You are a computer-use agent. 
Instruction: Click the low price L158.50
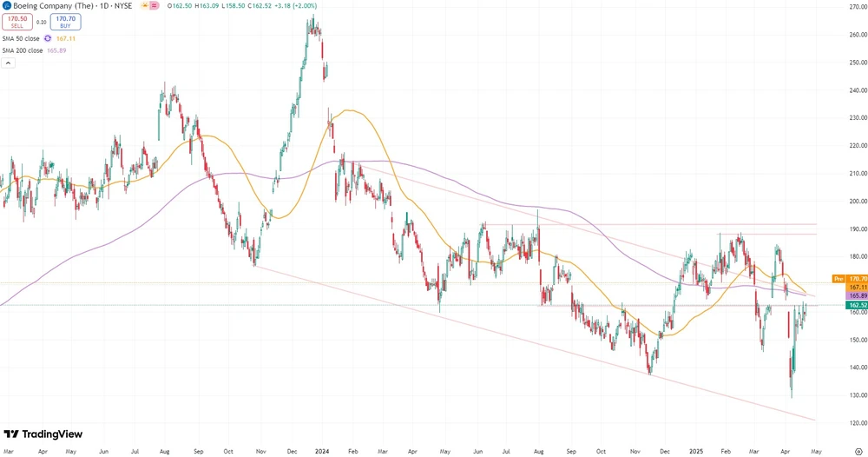pos(233,5)
